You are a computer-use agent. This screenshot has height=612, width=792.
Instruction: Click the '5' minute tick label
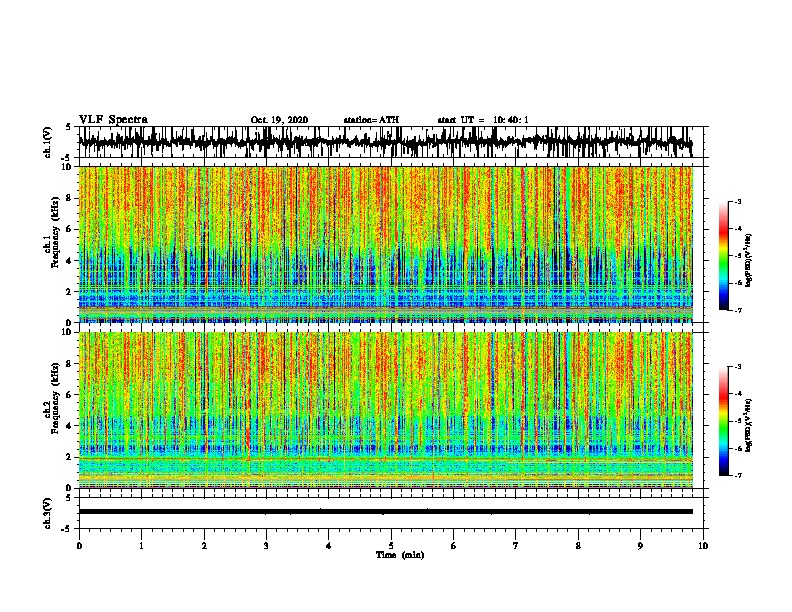(x=391, y=546)
